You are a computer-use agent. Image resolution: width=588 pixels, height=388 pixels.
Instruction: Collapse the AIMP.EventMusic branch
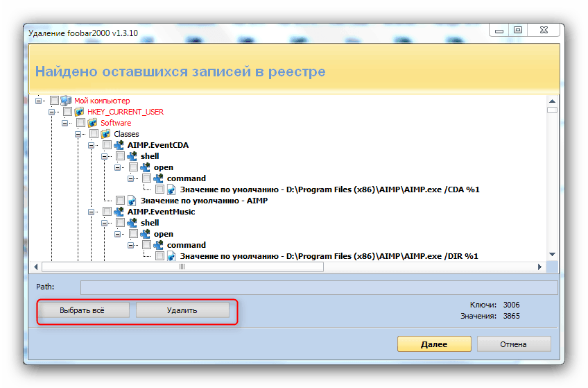coord(91,212)
